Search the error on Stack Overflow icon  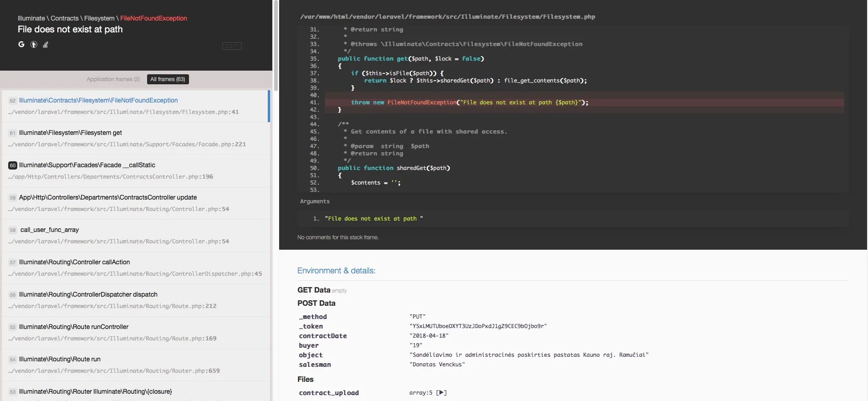[46, 44]
